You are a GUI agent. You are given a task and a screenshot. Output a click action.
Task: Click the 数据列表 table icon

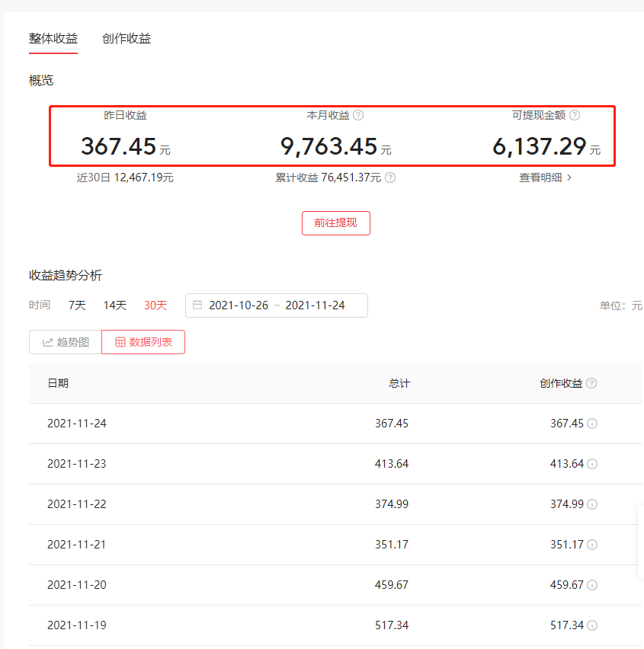click(x=119, y=342)
